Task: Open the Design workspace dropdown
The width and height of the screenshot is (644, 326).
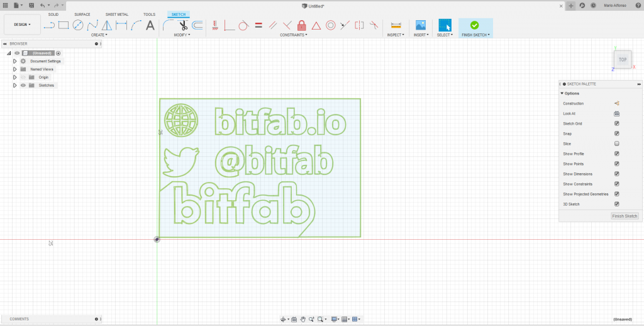Action: click(22, 25)
